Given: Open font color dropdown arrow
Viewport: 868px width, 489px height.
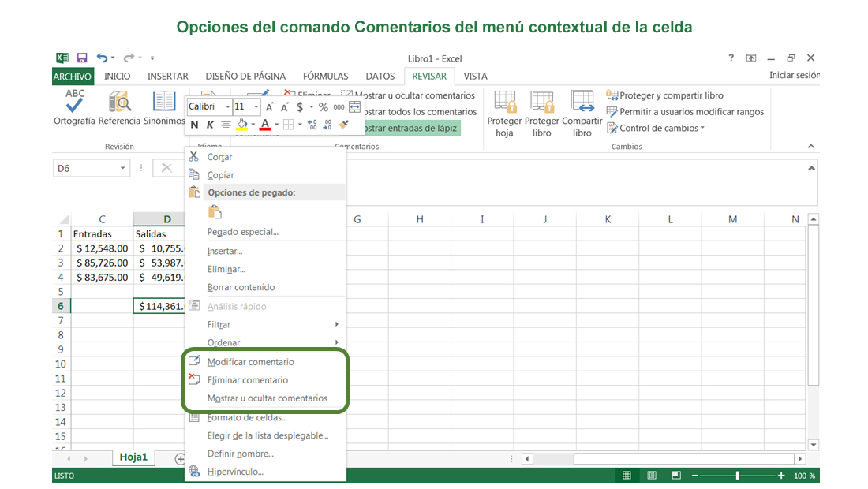Looking at the screenshot, I should [276, 125].
